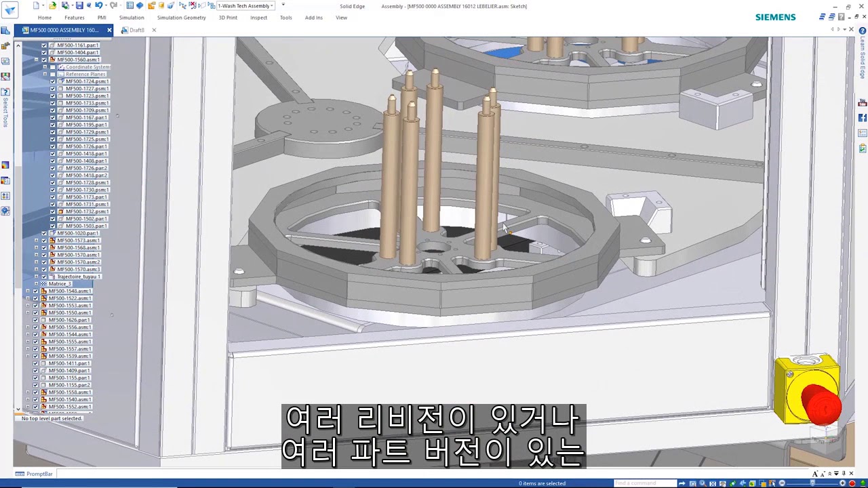Expand the Coordinate Systems node
The width and height of the screenshot is (868, 488).
pyautogui.click(x=45, y=67)
